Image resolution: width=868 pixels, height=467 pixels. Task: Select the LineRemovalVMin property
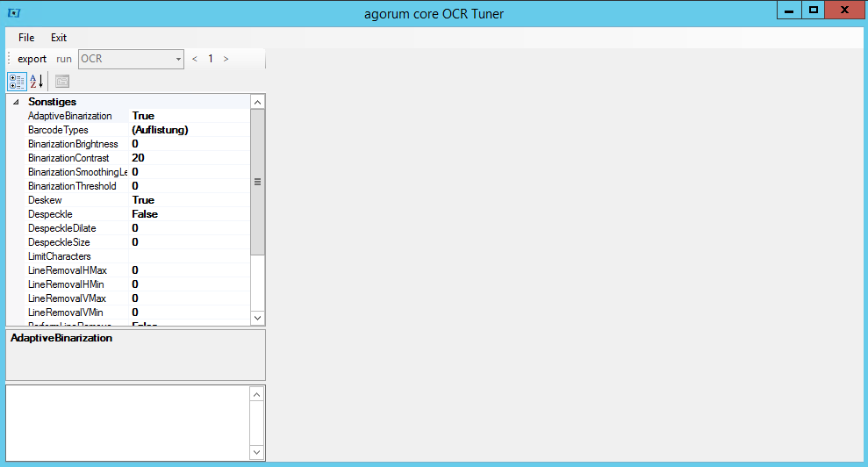[65, 313]
